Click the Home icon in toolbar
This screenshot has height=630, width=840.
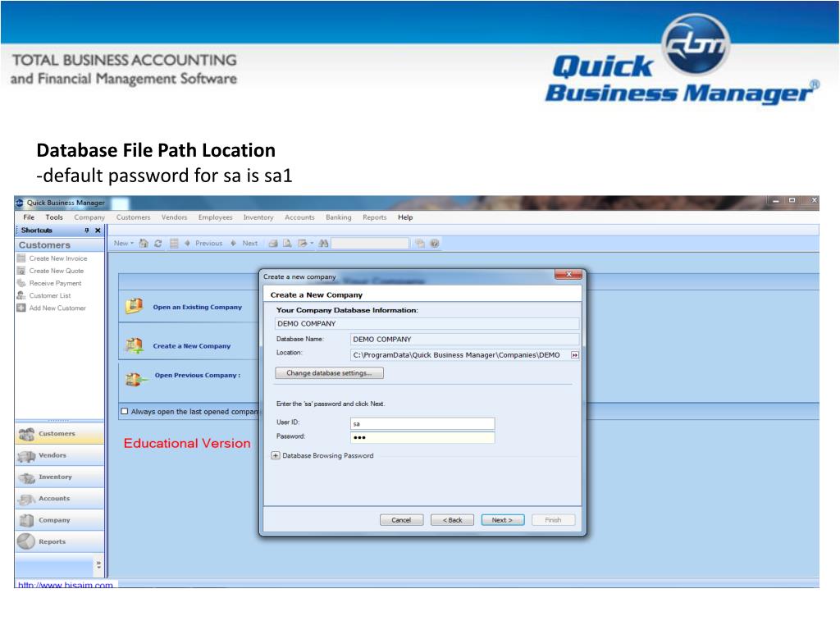tap(144, 243)
